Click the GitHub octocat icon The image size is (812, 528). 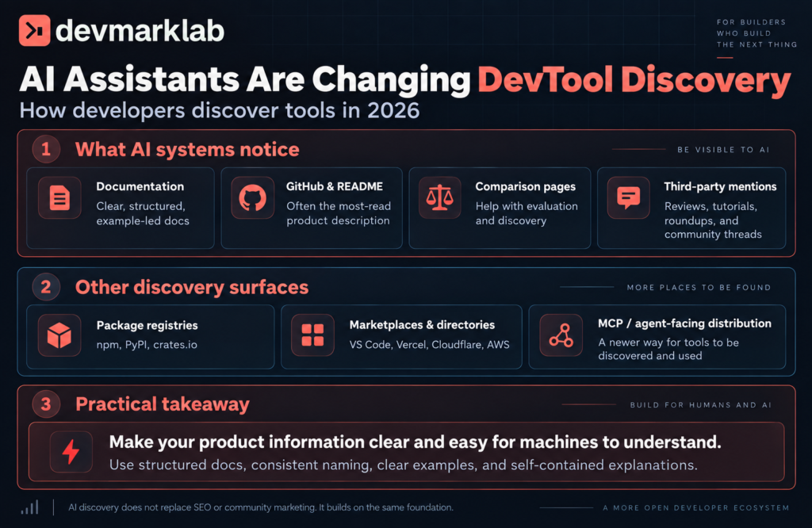tap(252, 197)
